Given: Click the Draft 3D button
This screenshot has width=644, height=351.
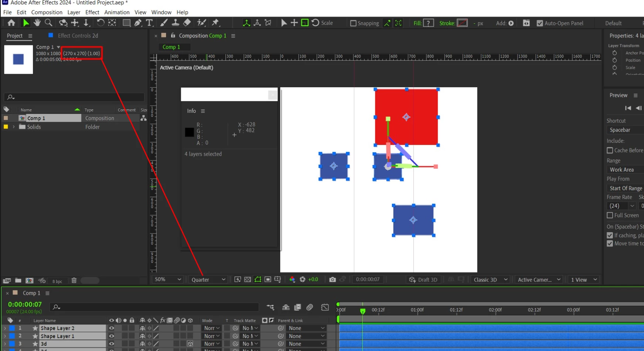Looking at the screenshot, I should pyautogui.click(x=423, y=280).
